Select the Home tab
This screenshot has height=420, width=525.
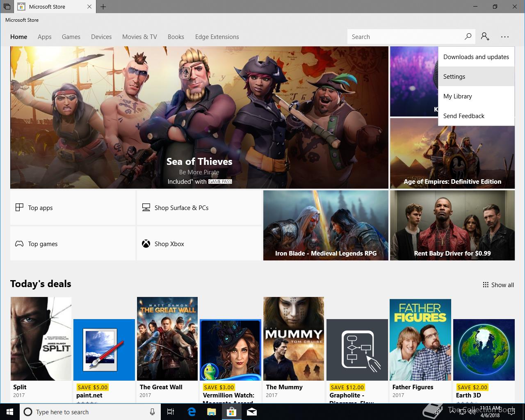pos(19,37)
